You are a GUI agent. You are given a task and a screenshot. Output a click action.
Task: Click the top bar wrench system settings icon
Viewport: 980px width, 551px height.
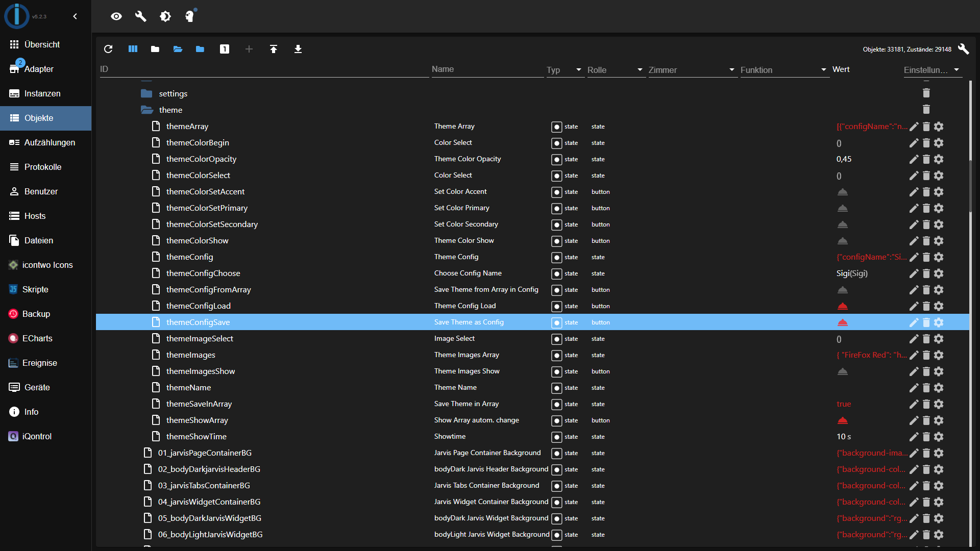pos(141,16)
